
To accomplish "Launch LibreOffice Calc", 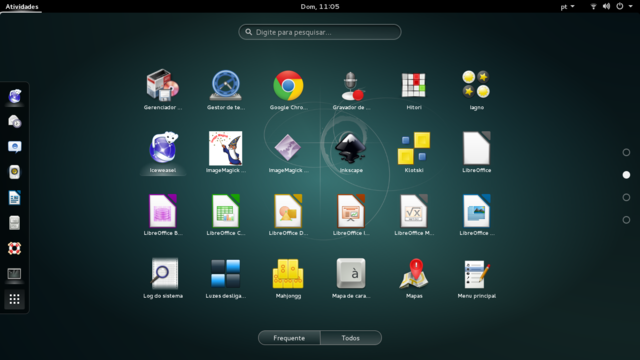I will (x=225, y=211).
